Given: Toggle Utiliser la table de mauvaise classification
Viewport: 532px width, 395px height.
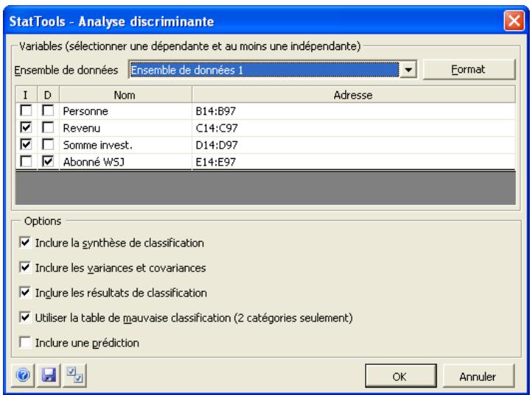Looking at the screenshot, I should 25,318.
